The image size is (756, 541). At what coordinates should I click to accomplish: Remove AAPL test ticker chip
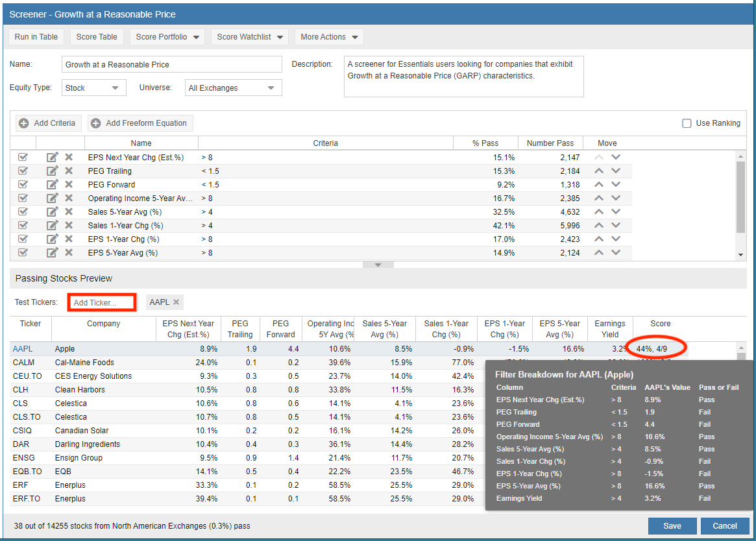point(176,302)
